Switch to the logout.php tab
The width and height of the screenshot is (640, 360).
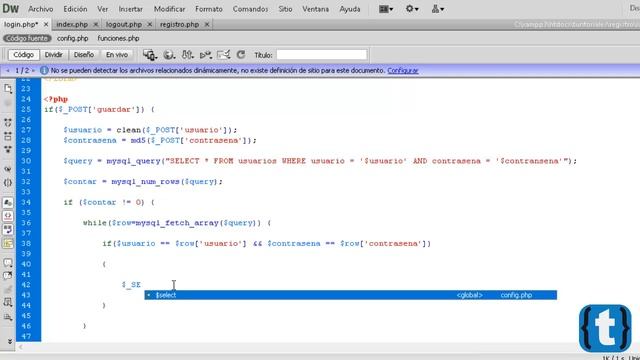(x=124, y=24)
